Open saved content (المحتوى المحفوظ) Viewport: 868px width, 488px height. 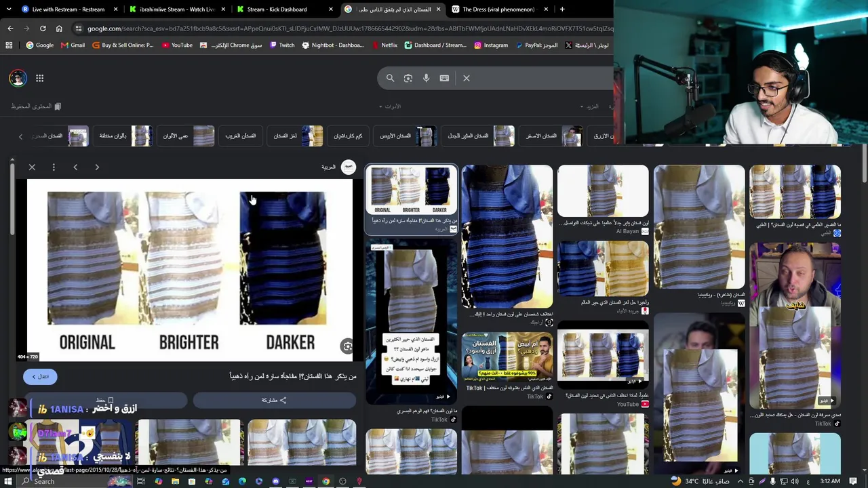pos(36,106)
